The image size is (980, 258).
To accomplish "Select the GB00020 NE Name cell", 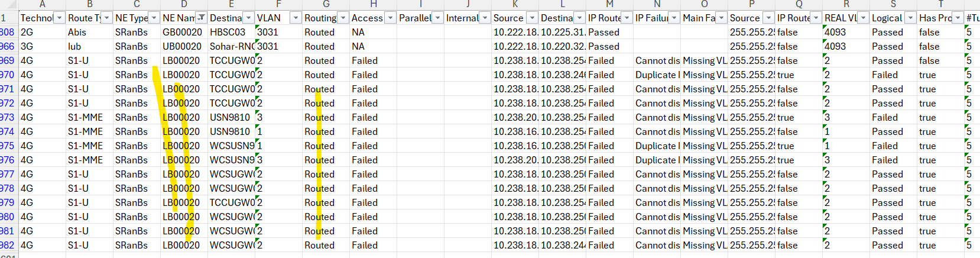I will click(x=182, y=32).
